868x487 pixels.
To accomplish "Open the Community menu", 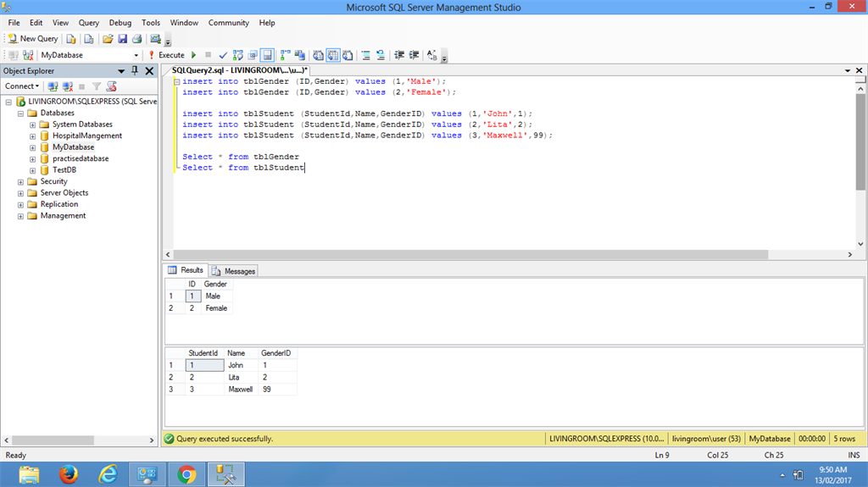I will pyautogui.click(x=229, y=23).
